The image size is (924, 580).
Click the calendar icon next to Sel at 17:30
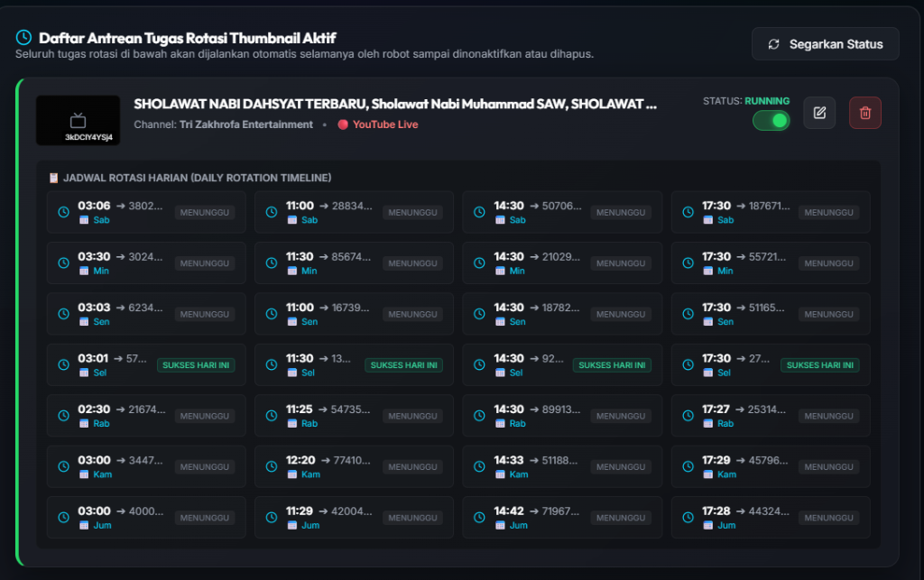pyautogui.click(x=707, y=373)
